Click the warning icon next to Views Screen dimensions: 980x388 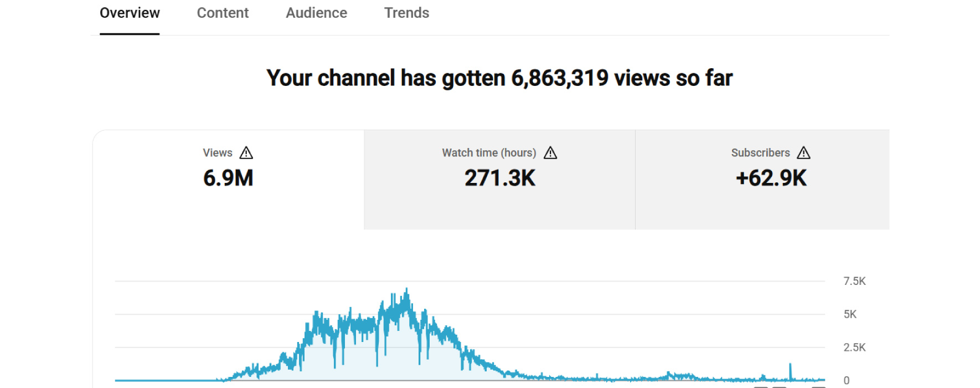(246, 153)
